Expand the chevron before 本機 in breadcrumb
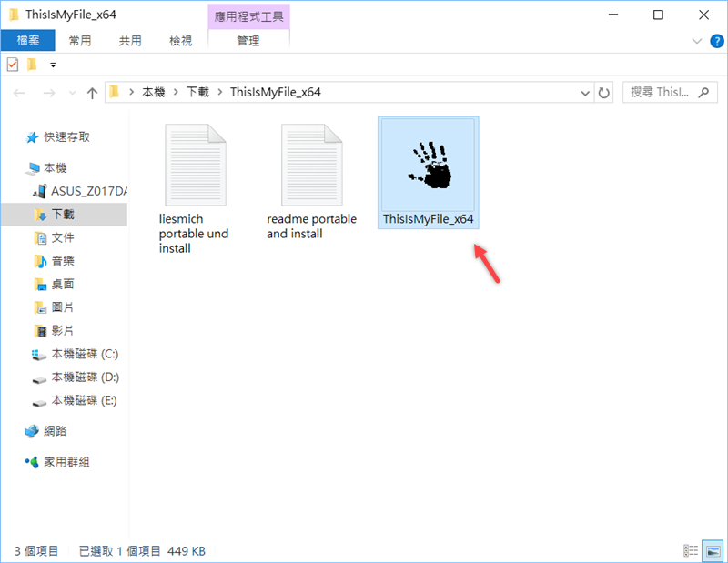Viewport: 728px width, 563px height. pos(131,92)
